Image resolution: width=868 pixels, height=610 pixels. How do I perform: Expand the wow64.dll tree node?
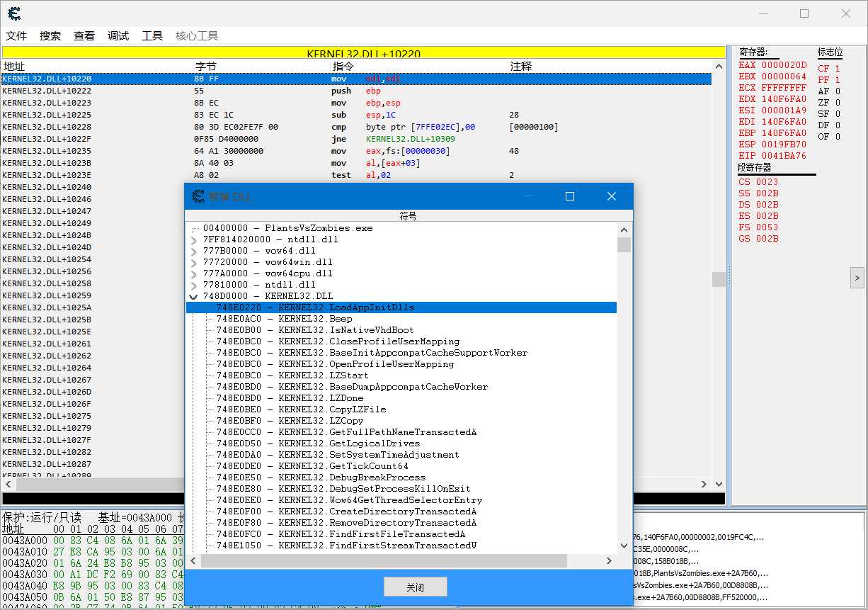pos(195,252)
